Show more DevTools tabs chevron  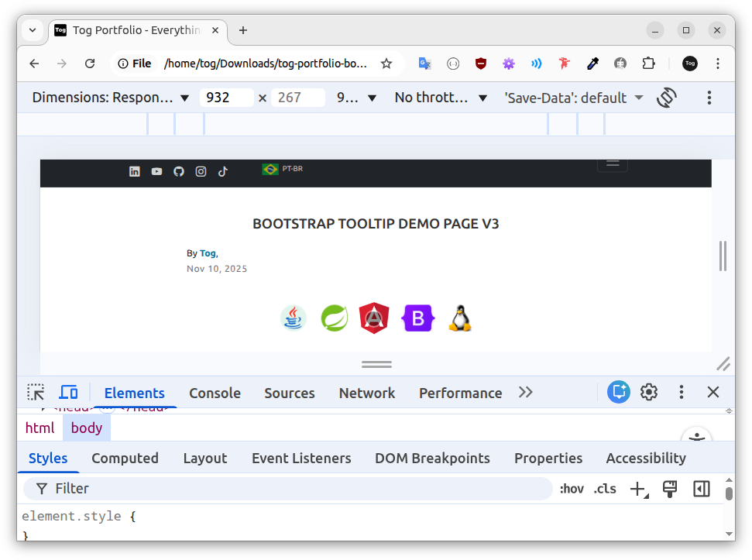526,392
